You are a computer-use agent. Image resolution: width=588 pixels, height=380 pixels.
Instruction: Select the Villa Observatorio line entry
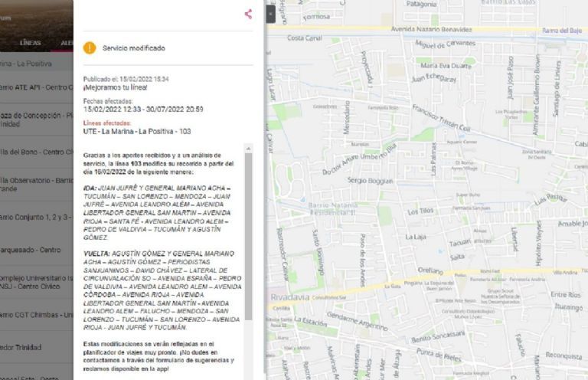(x=34, y=184)
